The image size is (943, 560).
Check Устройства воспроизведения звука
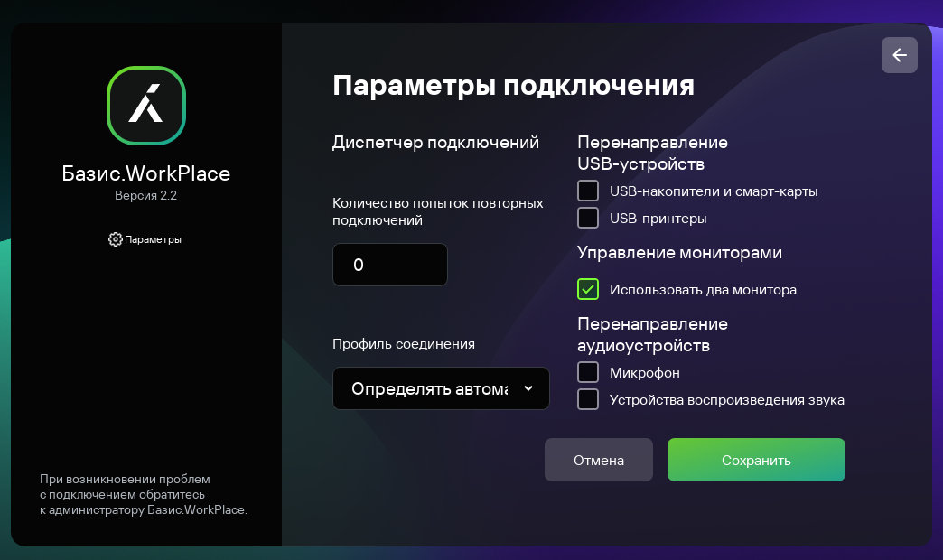[588, 399]
